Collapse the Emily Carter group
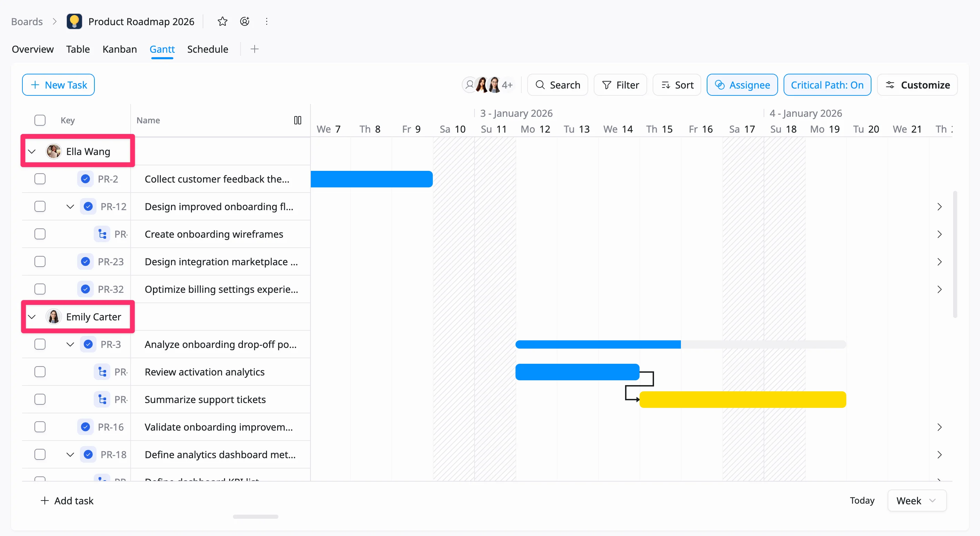The image size is (980, 536). point(32,317)
